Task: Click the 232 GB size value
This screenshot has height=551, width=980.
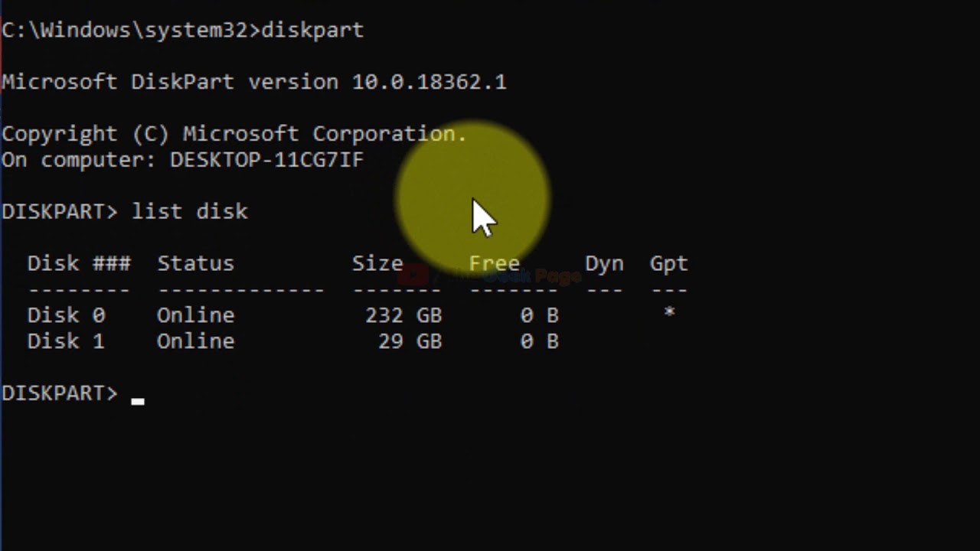Action: [x=403, y=315]
